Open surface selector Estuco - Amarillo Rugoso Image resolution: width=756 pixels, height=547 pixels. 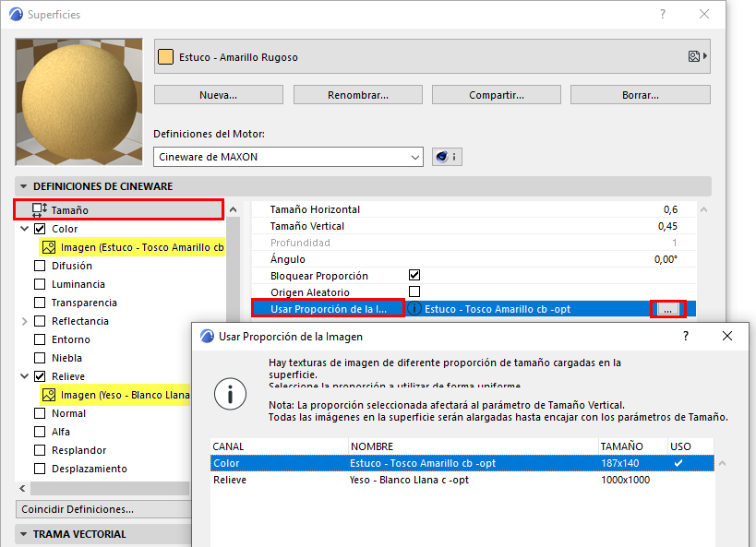tap(432, 56)
